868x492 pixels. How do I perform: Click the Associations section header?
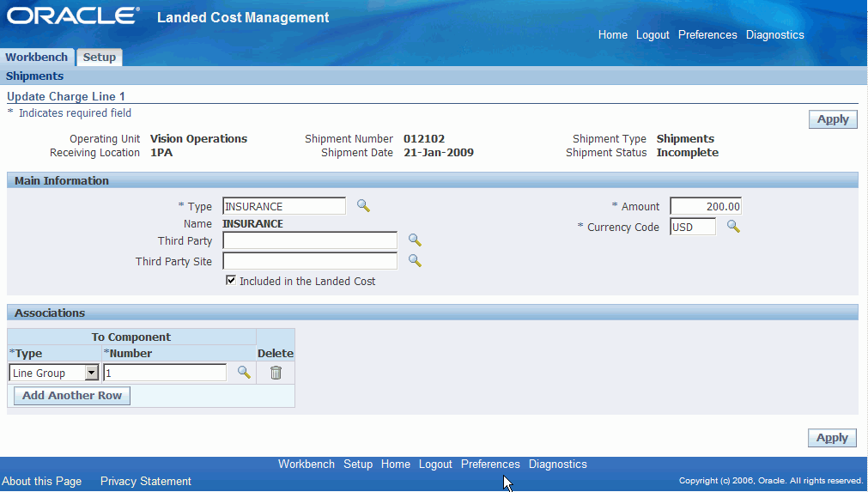point(433,313)
